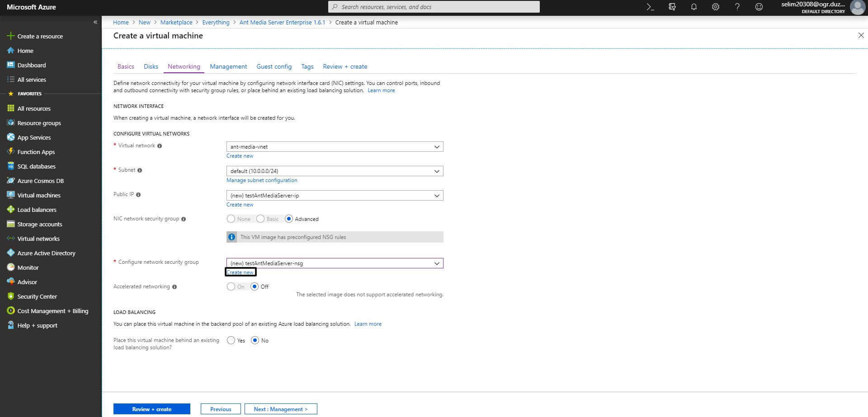The image size is (868, 417).
Task: Click the Advisor cloud icon
Action: pyautogui.click(x=11, y=282)
